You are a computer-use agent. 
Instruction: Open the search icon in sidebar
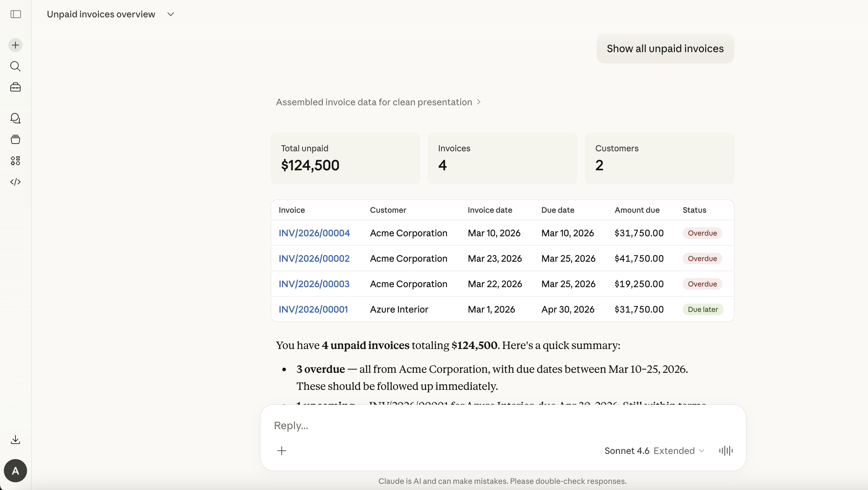pos(15,66)
